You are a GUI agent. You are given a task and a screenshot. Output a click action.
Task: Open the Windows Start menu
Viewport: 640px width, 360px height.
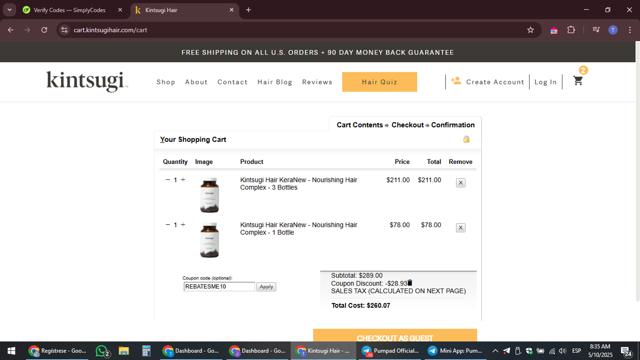pyautogui.click(x=11, y=351)
